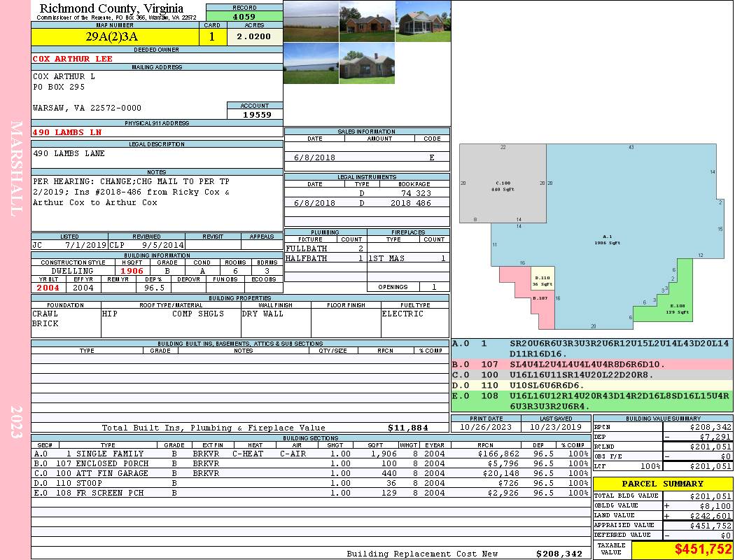Click the 6/8/2018 sales date
735x560 pixels.
tap(314, 158)
